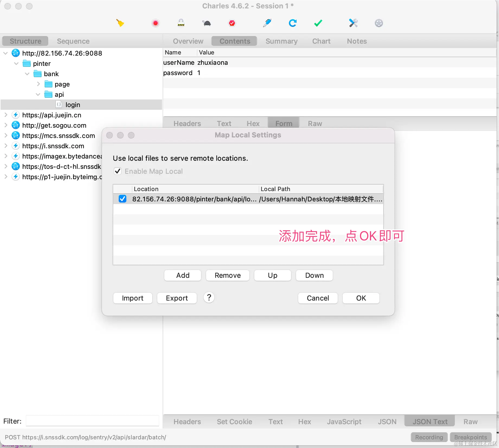Select the login request in tree
The height and width of the screenshot is (448, 499).
tap(81, 105)
